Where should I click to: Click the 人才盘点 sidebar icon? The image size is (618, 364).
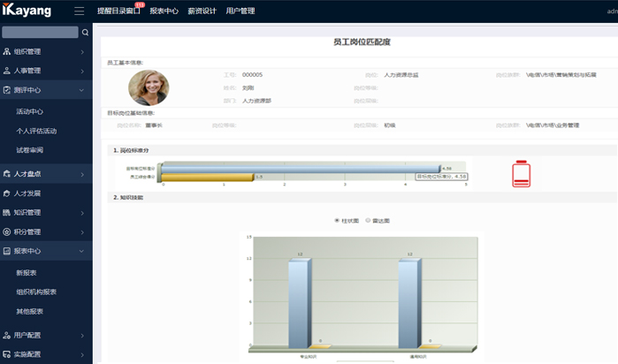(x=7, y=174)
